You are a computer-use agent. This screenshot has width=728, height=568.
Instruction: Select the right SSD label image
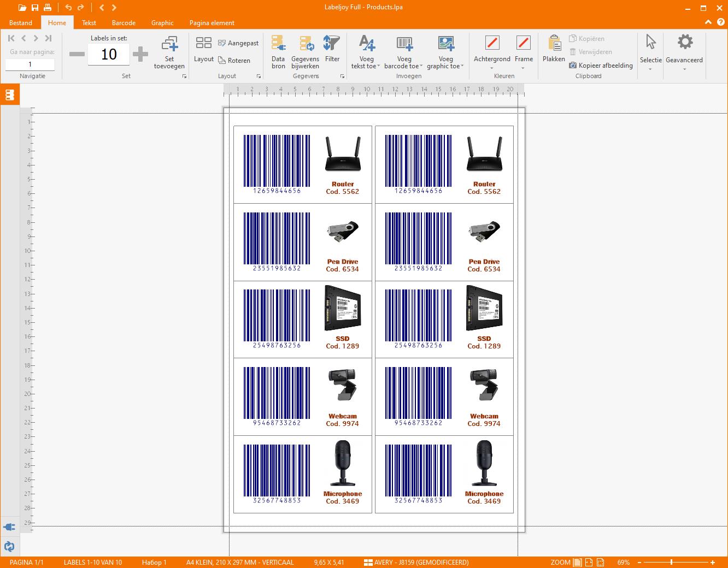tap(484, 308)
